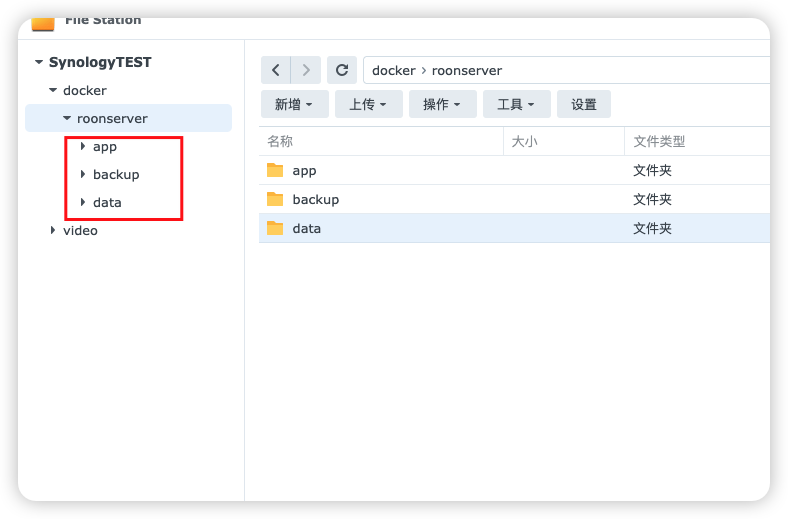Screen dimensions: 788x519
Task: Open the 工具 dropdown menu
Action: [516, 104]
